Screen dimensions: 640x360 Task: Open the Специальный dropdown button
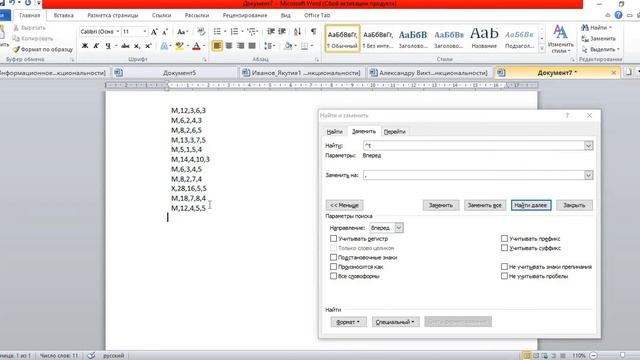point(395,322)
